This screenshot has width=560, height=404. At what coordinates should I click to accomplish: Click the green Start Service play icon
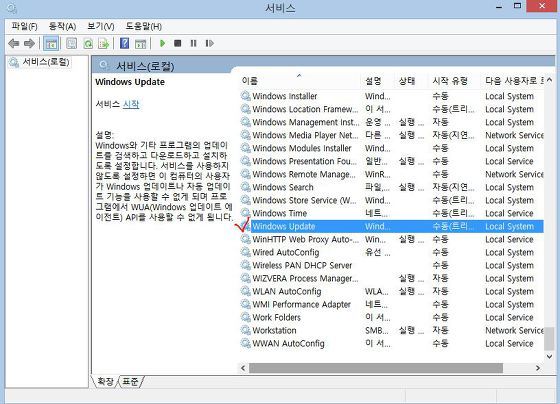pos(162,44)
